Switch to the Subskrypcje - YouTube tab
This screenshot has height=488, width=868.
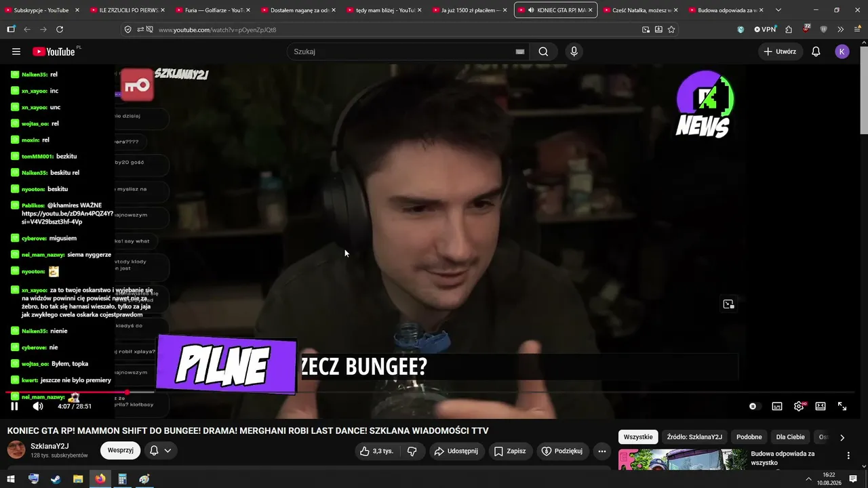[42, 10]
